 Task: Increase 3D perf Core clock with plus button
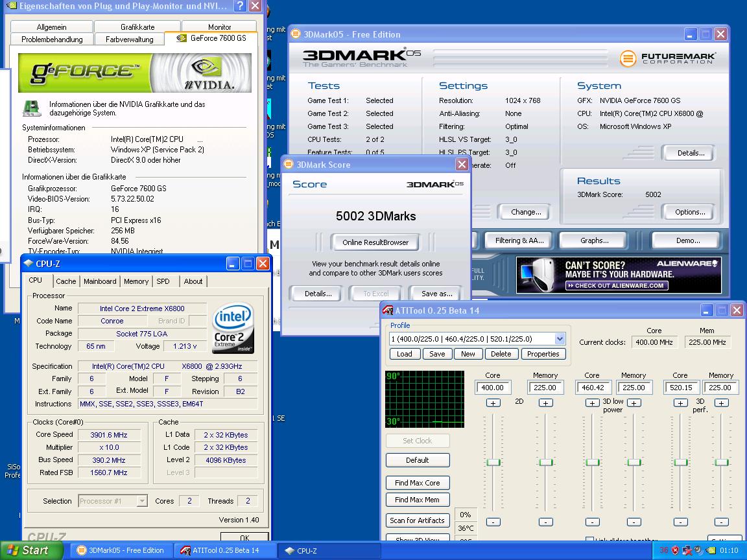(680, 403)
